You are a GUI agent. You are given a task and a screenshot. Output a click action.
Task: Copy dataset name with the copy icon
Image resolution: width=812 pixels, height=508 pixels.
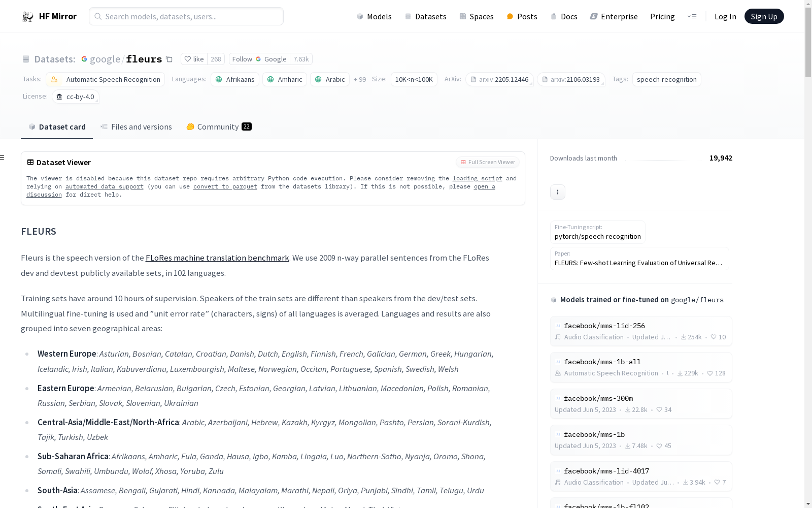click(170, 59)
